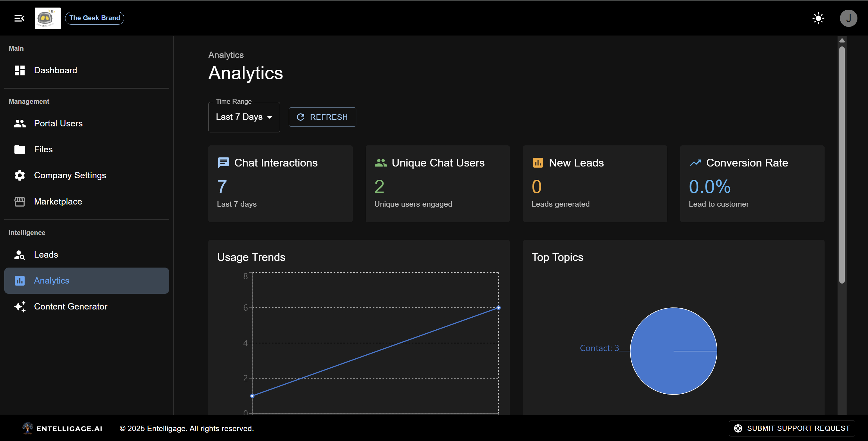Image resolution: width=868 pixels, height=441 pixels.
Task: Click the REFRESH button
Action: click(x=322, y=117)
